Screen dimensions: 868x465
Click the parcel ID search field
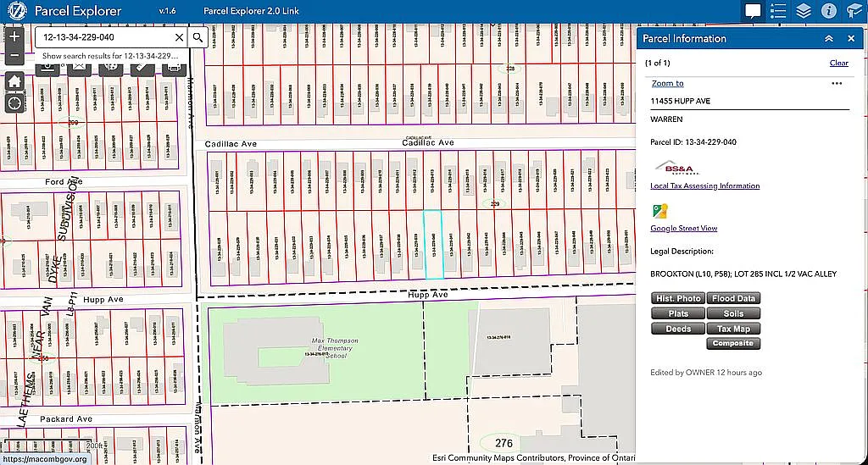(104, 37)
